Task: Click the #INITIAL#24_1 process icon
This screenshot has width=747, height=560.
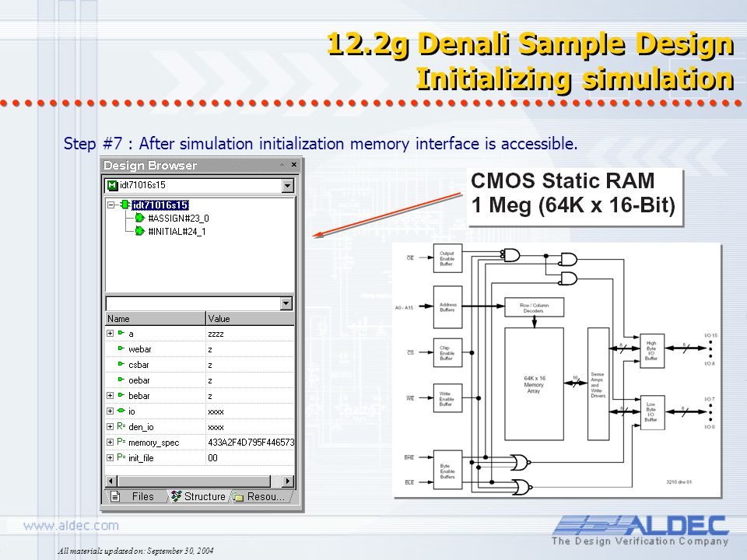Action: point(139,232)
